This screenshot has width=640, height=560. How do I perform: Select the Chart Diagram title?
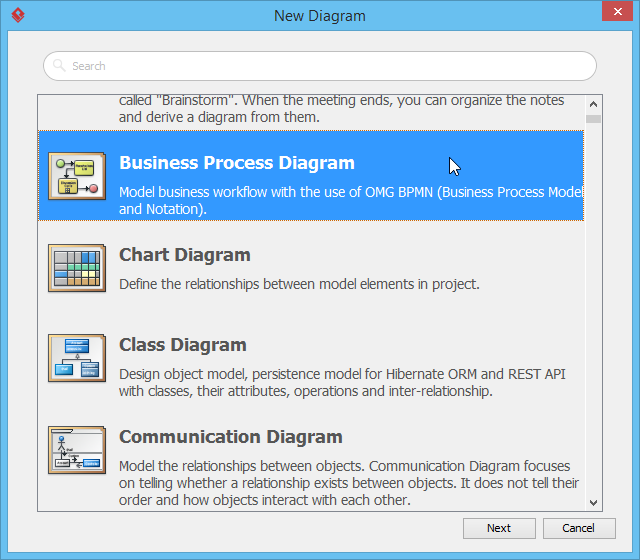click(184, 255)
